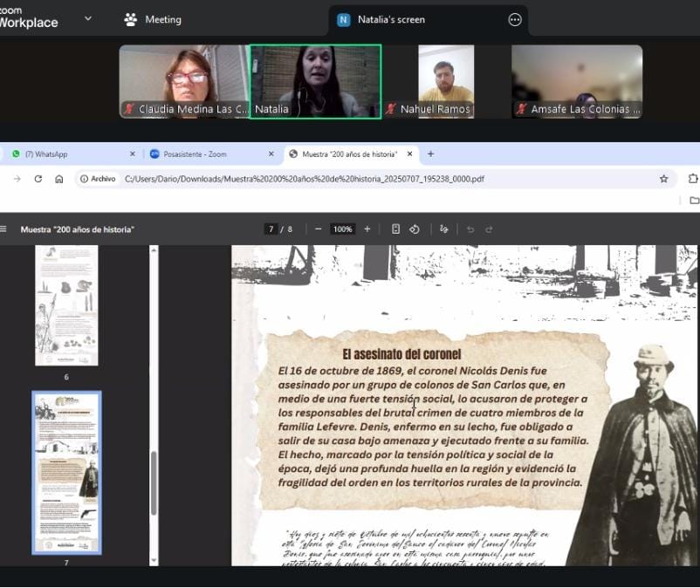Viewport: 700px width, 588px height.
Task: Go to the browser home page
Action: click(x=58, y=179)
